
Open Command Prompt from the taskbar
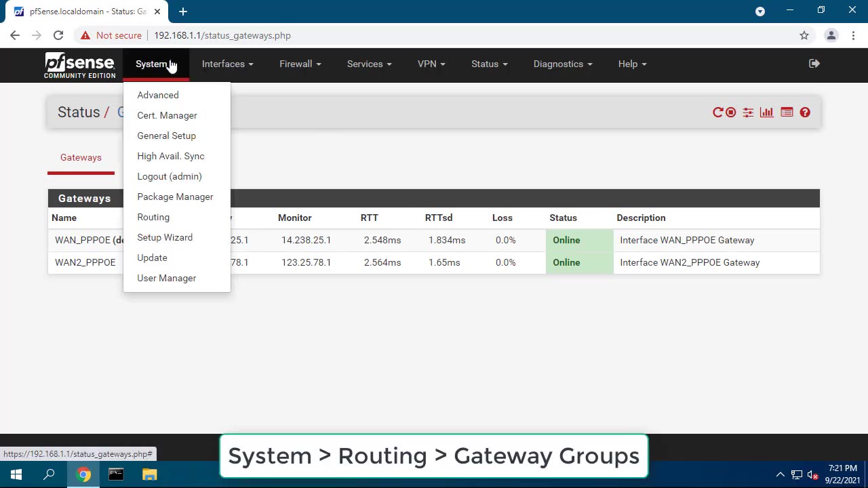(x=116, y=474)
